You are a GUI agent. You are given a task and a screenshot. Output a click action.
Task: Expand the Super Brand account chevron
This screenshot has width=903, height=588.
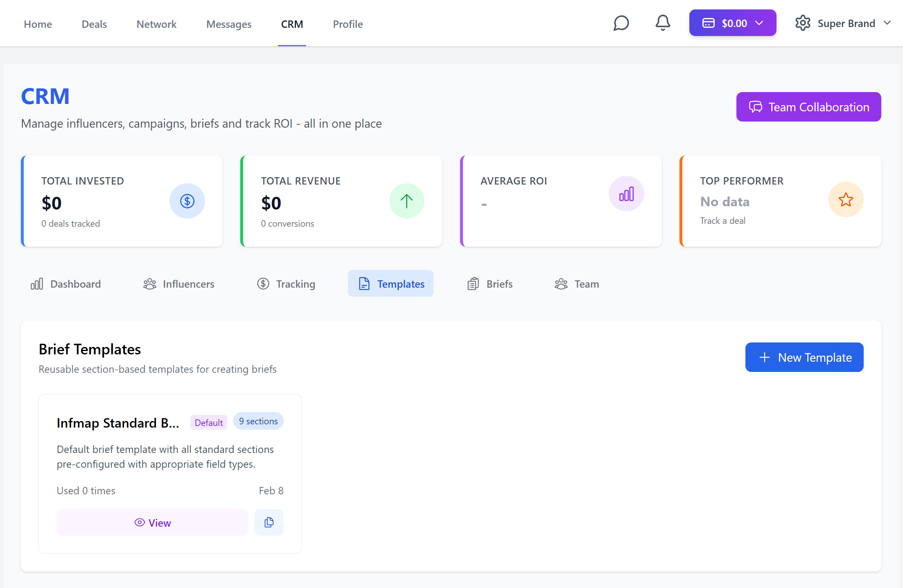[x=887, y=23]
